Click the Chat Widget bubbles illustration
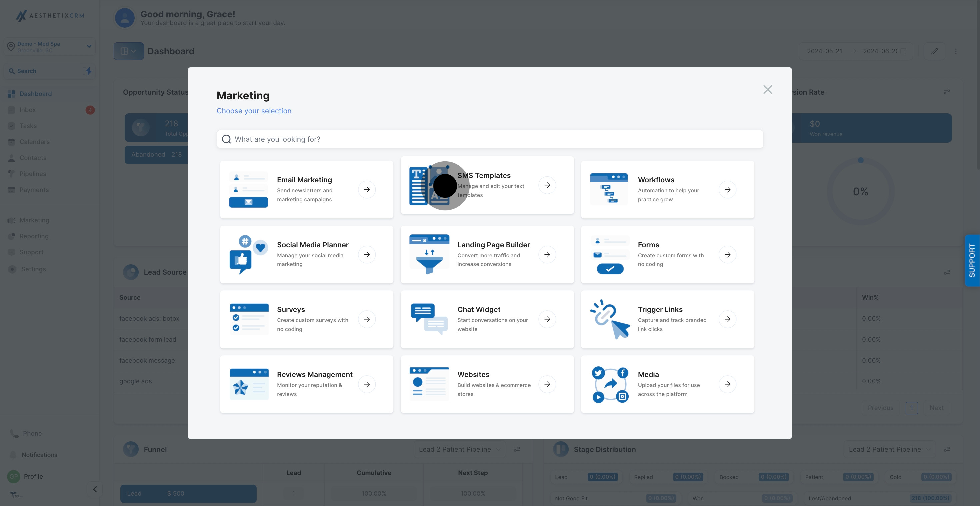980x506 pixels. click(x=429, y=319)
